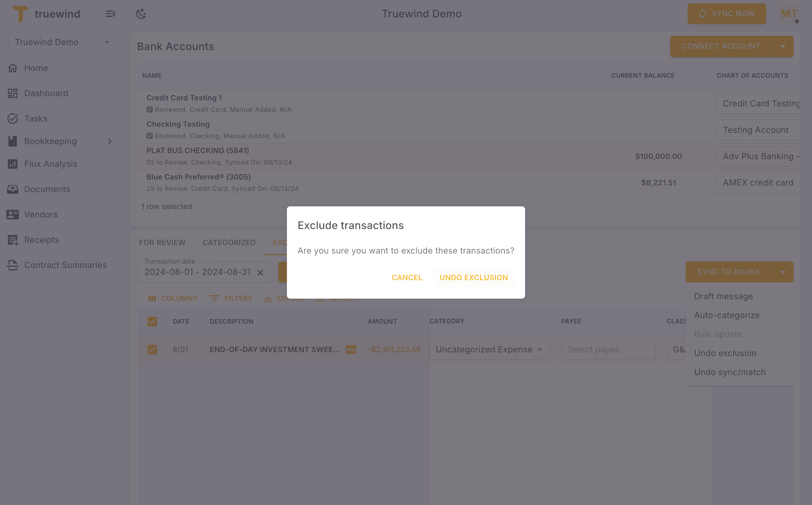Select the Flux Analysis chart icon

coord(13,164)
